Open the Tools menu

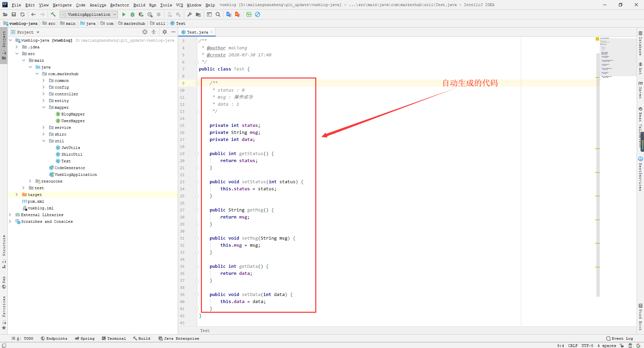point(166,5)
